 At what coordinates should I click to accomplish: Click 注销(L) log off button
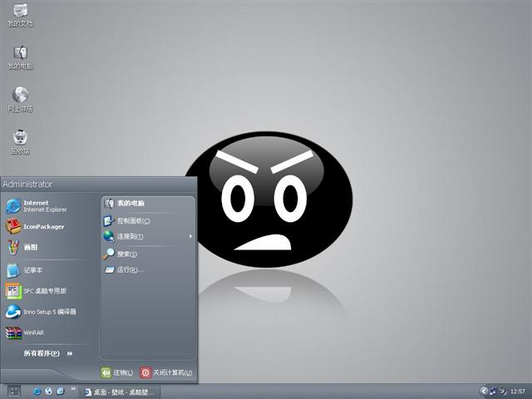(x=117, y=372)
